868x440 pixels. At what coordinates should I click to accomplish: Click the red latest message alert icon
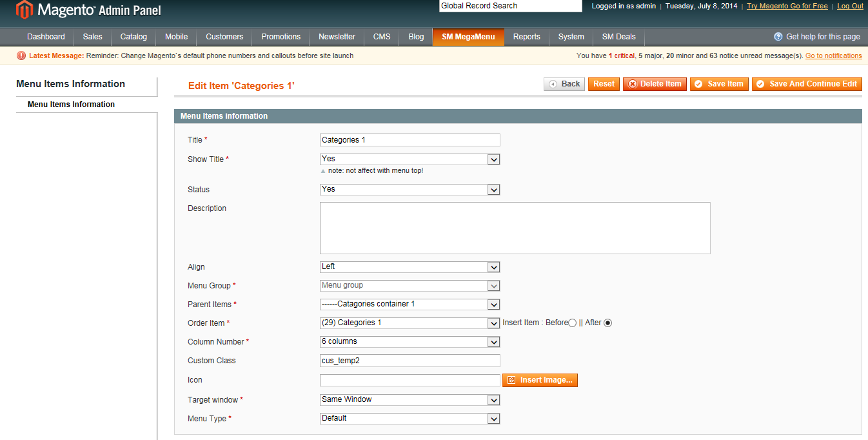pyautogui.click(x=21, y=55)
